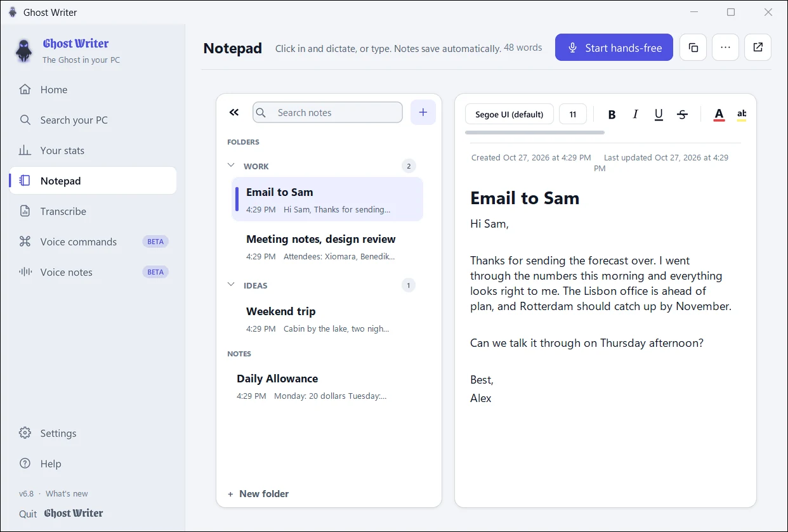Create a New folder
The image size is (788, 532).
pyautogui.click(x=258, y=493)
